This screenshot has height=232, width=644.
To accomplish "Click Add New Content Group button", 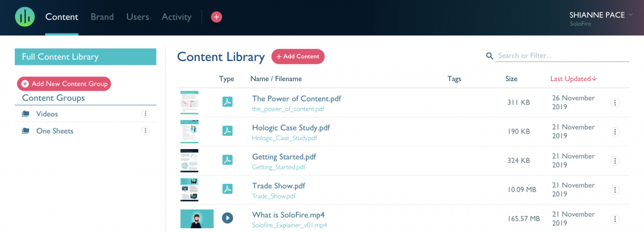I will pos(64,84).
